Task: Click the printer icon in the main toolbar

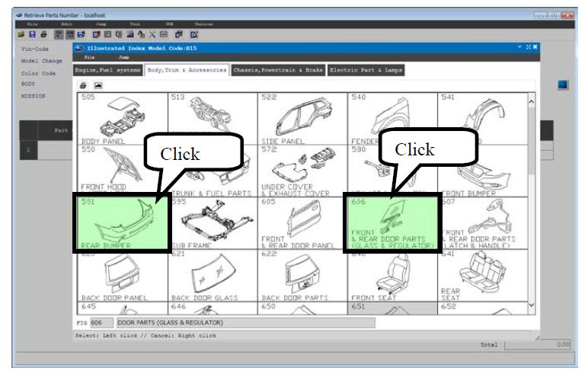Action: pos(43,34)
